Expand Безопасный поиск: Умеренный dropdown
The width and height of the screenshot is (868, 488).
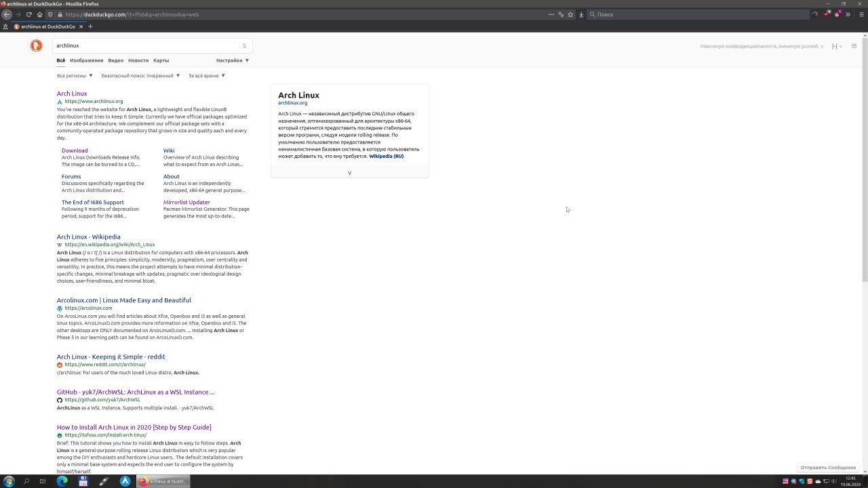point(140,76)
